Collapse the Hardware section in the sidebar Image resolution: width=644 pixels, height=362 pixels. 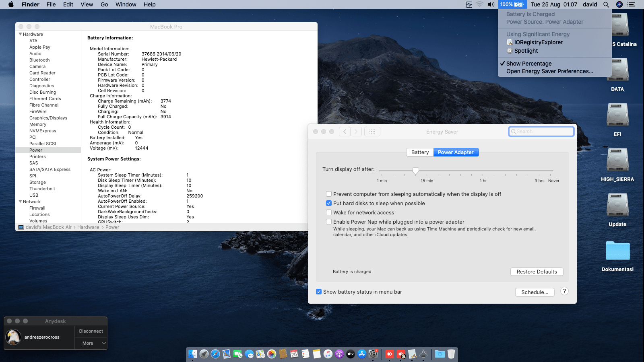tap(20, 34)
